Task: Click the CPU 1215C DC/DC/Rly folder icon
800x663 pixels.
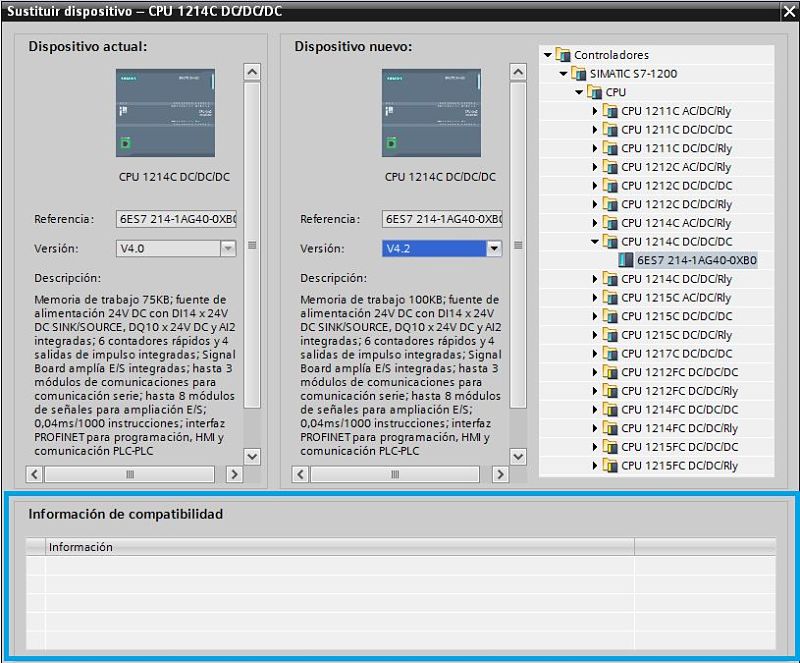Action: [x=610, y=335]
